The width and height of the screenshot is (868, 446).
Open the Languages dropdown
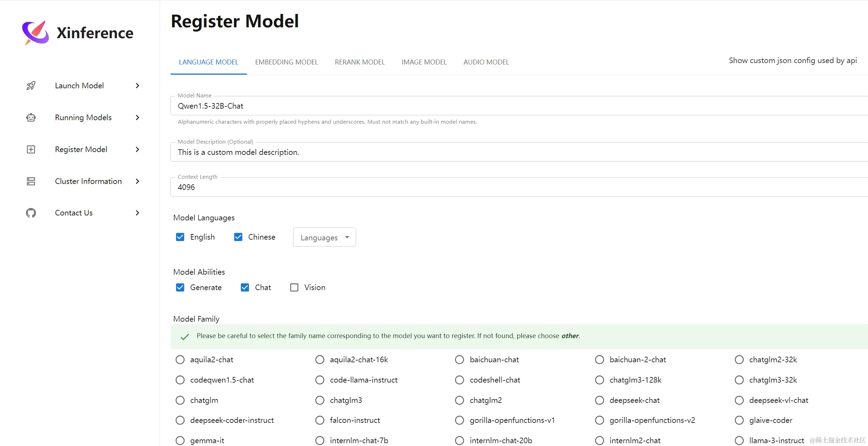point(324,237)
